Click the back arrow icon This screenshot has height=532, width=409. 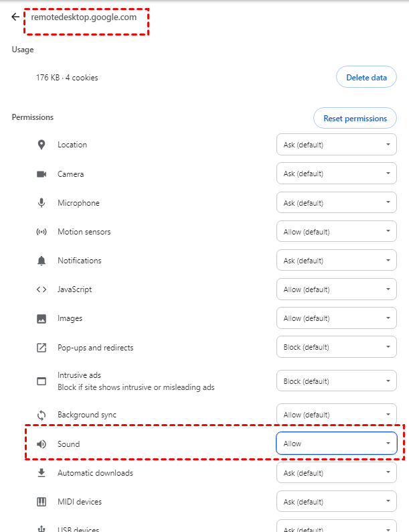click(15, 17)
